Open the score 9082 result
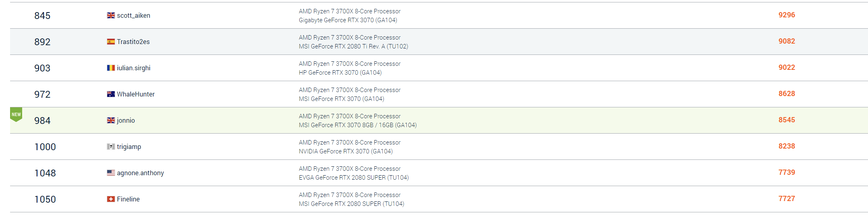The height and width of the screenshot is (218, 868). 786,41
